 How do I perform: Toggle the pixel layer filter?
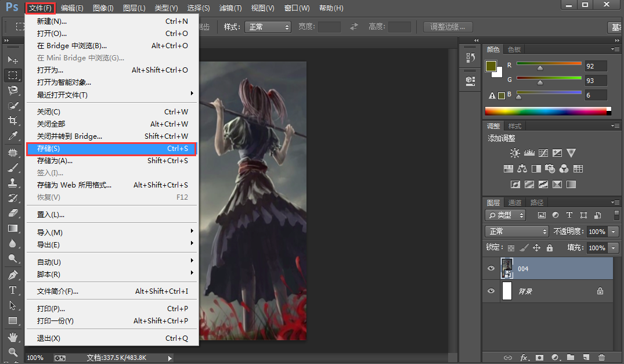click(x=542, y=215)
